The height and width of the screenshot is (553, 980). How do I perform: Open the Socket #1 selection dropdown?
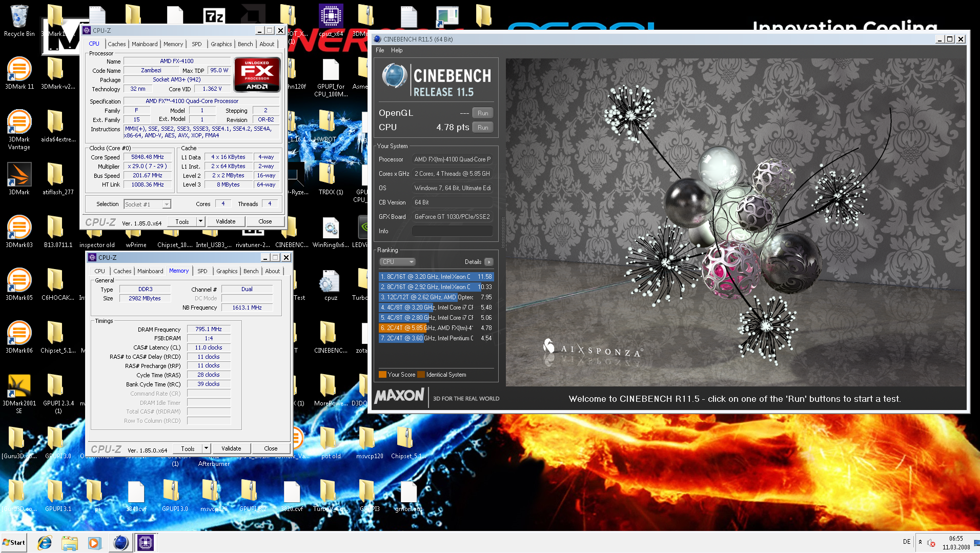click(147, 204)
